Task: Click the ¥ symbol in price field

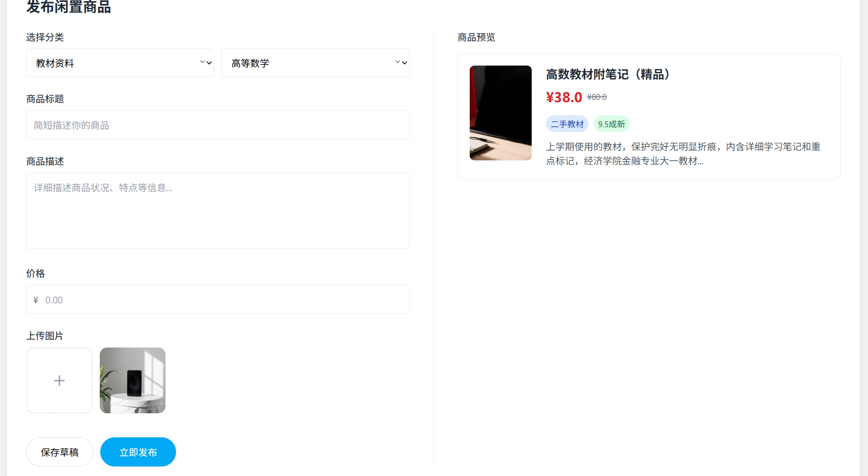Action: click(36, 300)
